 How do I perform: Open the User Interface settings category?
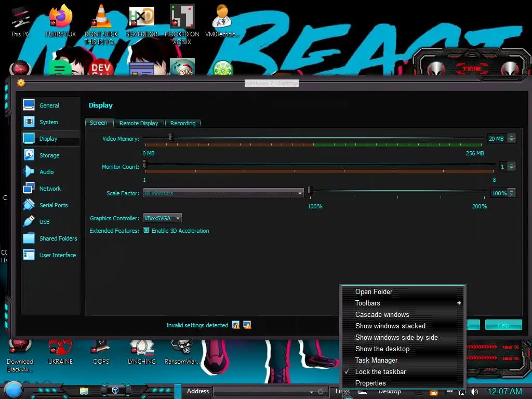coord(50,255)
